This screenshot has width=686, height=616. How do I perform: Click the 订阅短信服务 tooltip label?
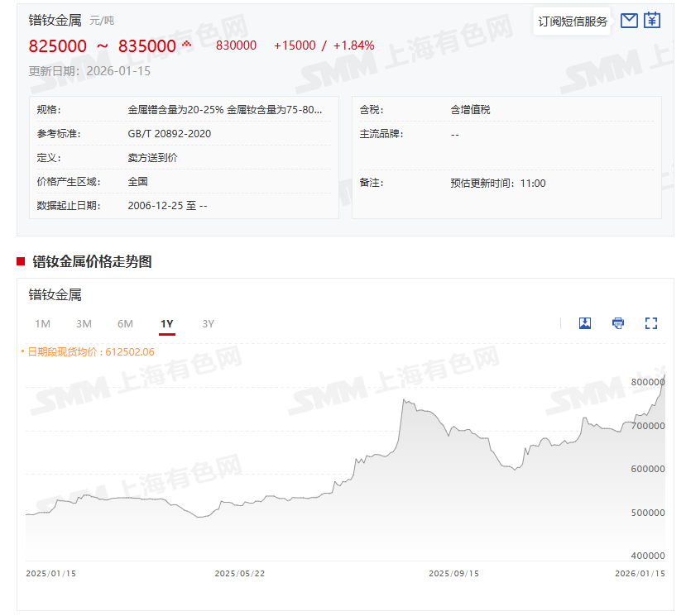[573, 21]
